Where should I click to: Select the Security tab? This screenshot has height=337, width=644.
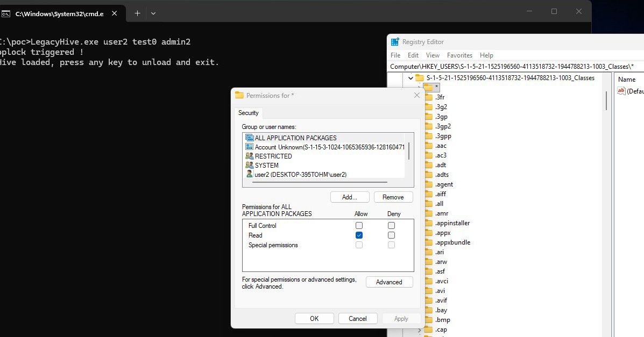coord(249,113)
